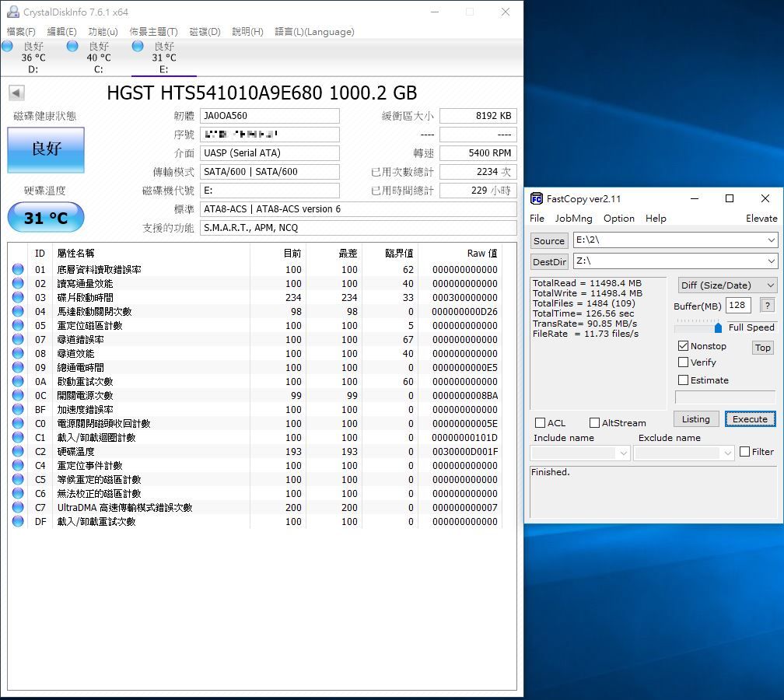
Task: Enable the Estimate checkbox
Action: pos(684,380)
